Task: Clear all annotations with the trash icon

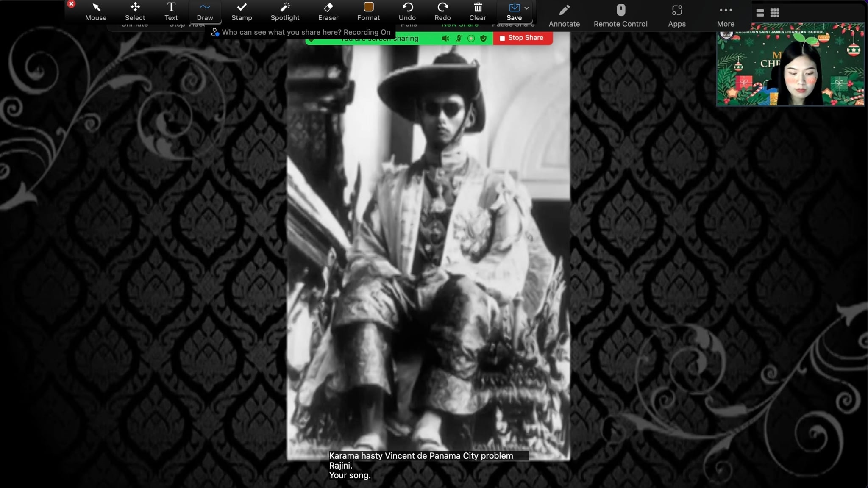Action: point(478,11)
